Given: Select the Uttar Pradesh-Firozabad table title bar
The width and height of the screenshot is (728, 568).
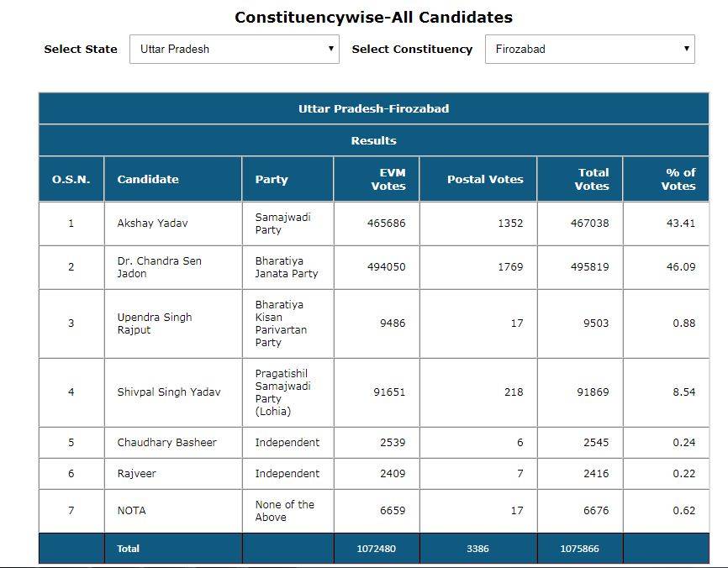Looking at the screenshot, I should (373, 108).
